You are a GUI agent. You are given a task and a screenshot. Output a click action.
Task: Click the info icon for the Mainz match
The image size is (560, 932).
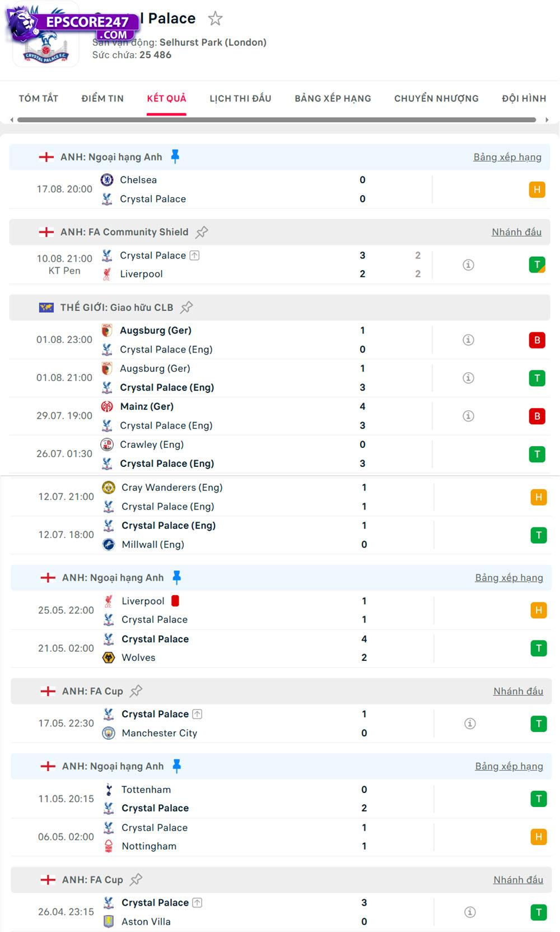tap(468, 415)
